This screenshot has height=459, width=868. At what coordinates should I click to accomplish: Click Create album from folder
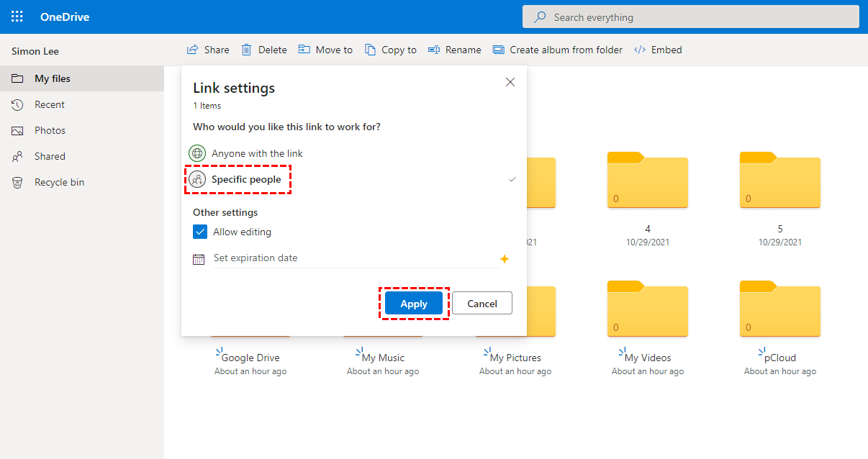pos(558,50)
